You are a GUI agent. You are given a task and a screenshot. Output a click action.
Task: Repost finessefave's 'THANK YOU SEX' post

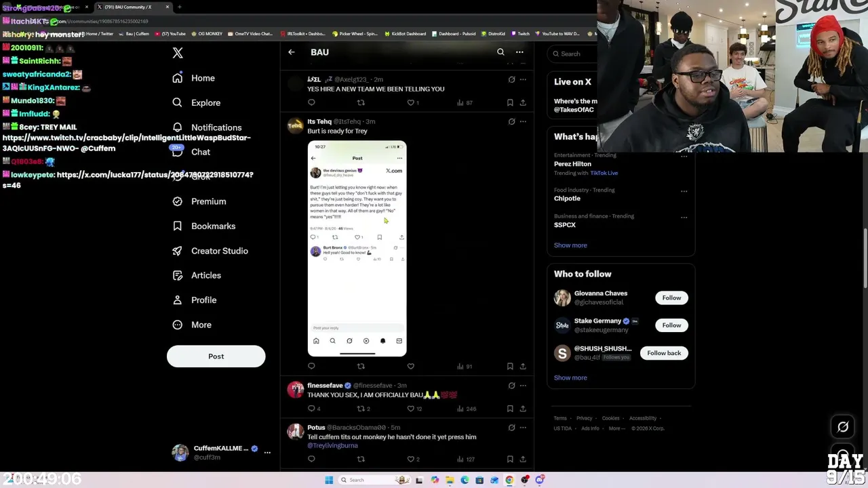coord(363,409)
